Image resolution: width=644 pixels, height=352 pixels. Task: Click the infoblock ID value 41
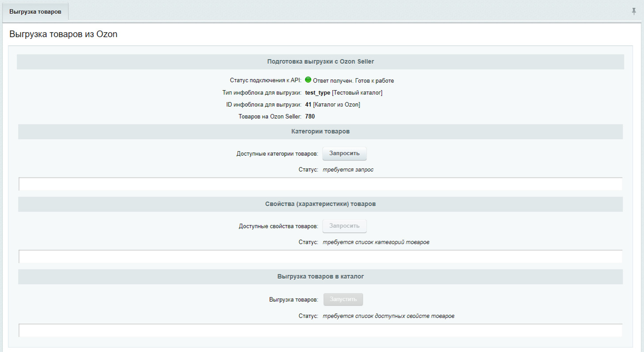point(308,105)
